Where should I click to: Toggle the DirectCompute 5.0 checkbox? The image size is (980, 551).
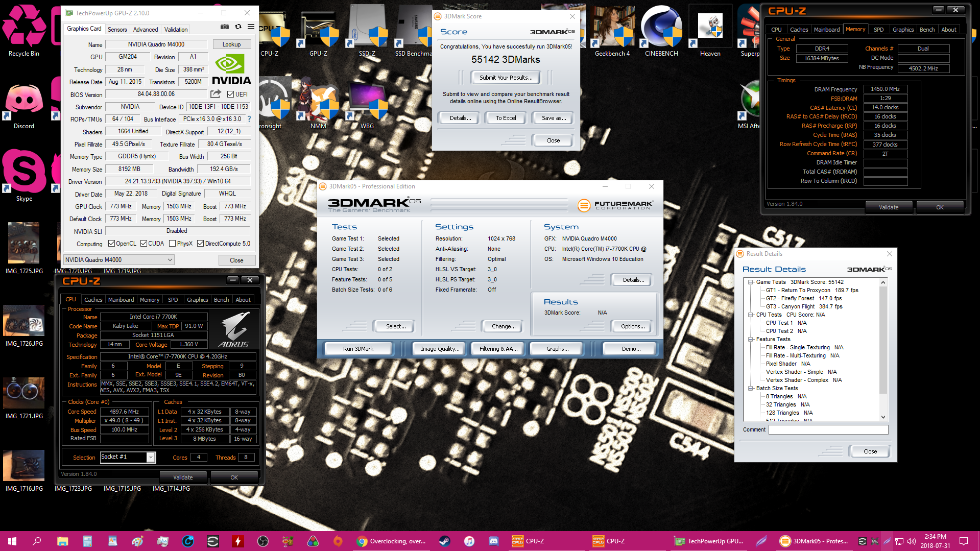pyautogui.click(x=200, y=244)
